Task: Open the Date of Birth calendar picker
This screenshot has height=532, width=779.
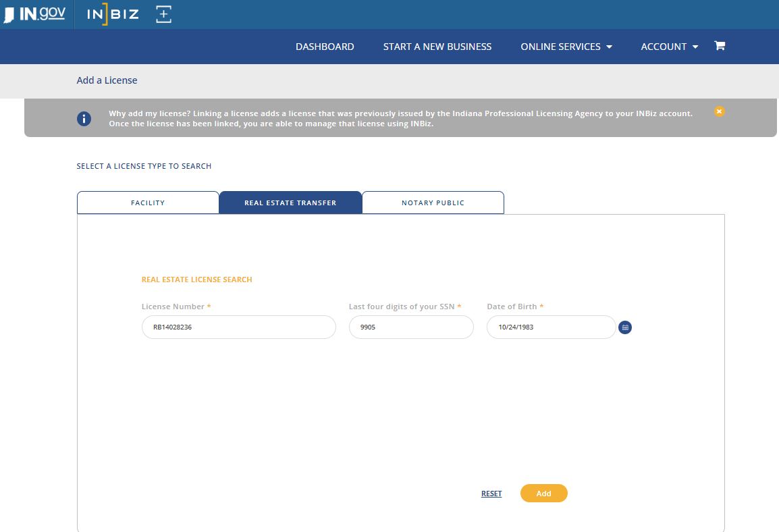Action: (x=625, y=327)
